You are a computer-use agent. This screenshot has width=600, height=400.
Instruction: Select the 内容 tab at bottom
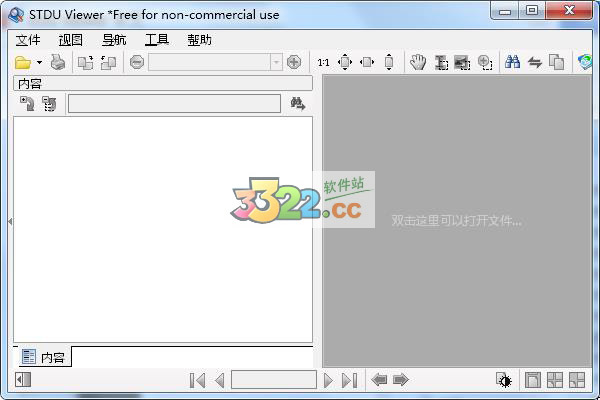43,357
